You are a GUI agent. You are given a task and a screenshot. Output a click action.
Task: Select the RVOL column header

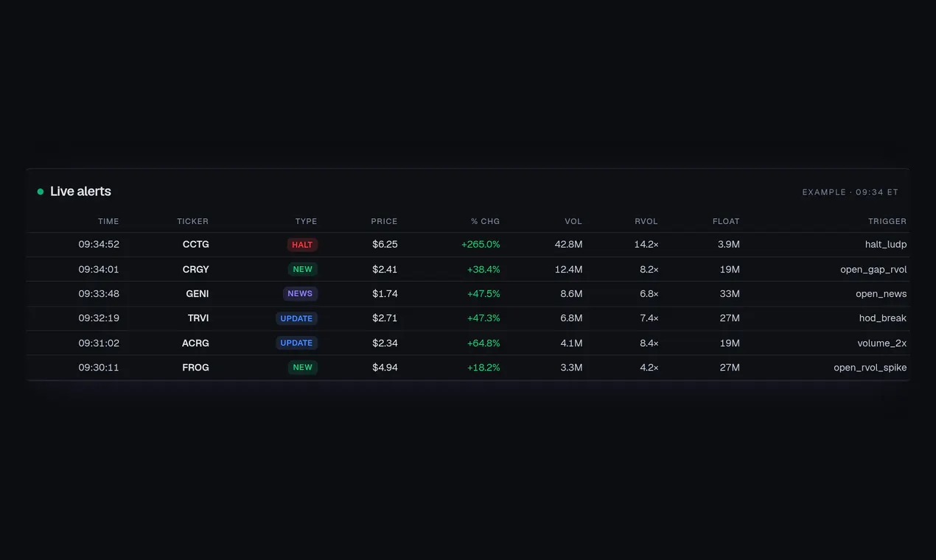[x=646, y=221]
